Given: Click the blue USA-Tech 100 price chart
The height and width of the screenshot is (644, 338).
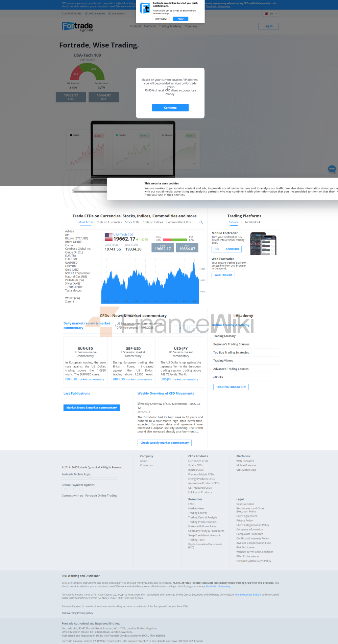Looking at the screenshot, I should (x=150, y=282).
